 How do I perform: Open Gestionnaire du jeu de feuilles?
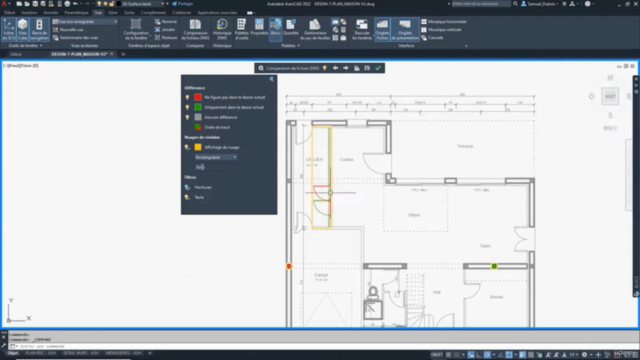click(315, 30)
